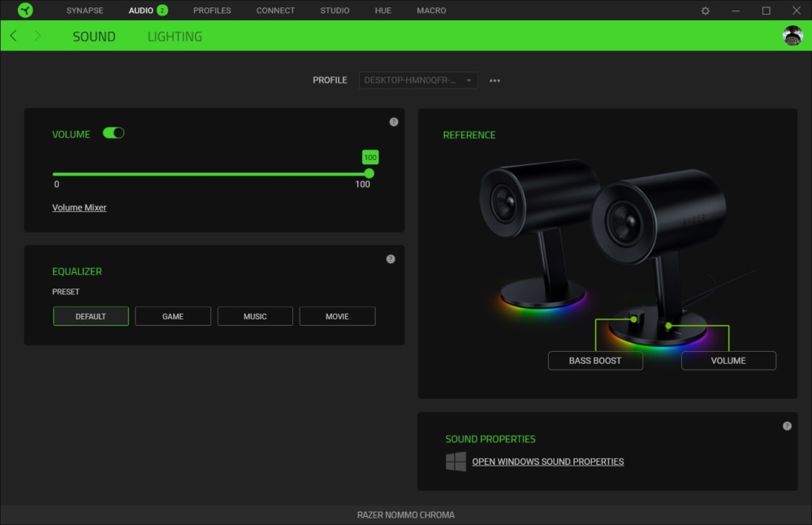Go back with the left arrow
812x525 pixels.
pyautogui.click(x=14, y=36)
